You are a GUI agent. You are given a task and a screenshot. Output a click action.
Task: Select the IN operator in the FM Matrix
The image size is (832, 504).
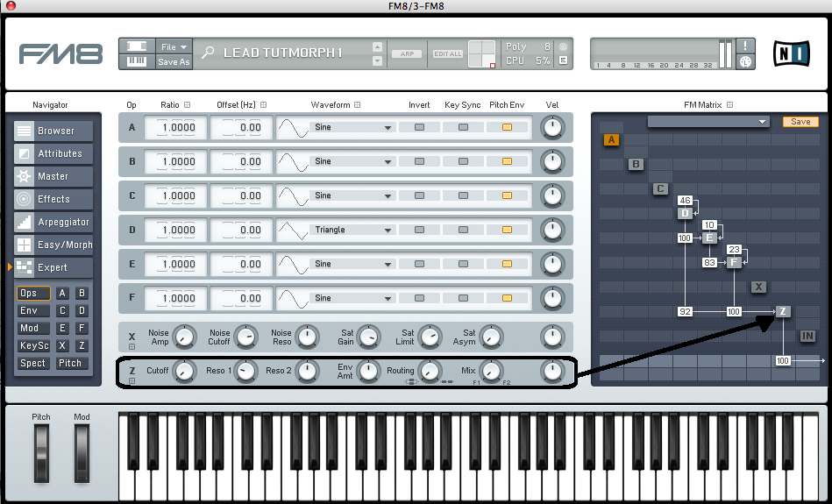807,336
